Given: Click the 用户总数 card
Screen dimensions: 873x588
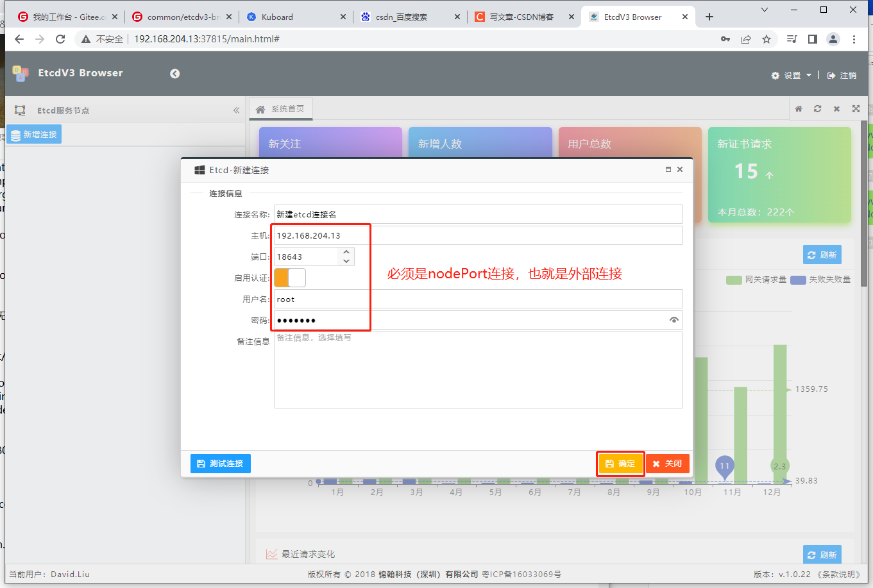Looking at the screenshot, I should coord(630,142).
